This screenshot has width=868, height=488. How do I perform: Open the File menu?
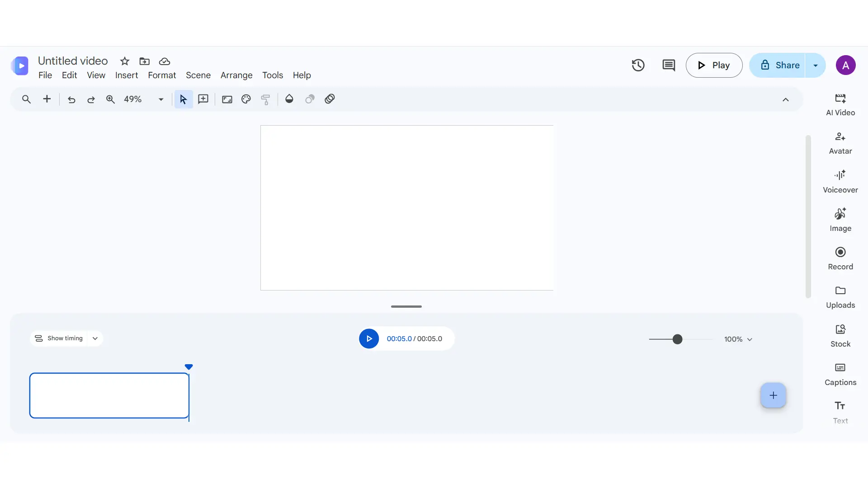pos(45,75)
